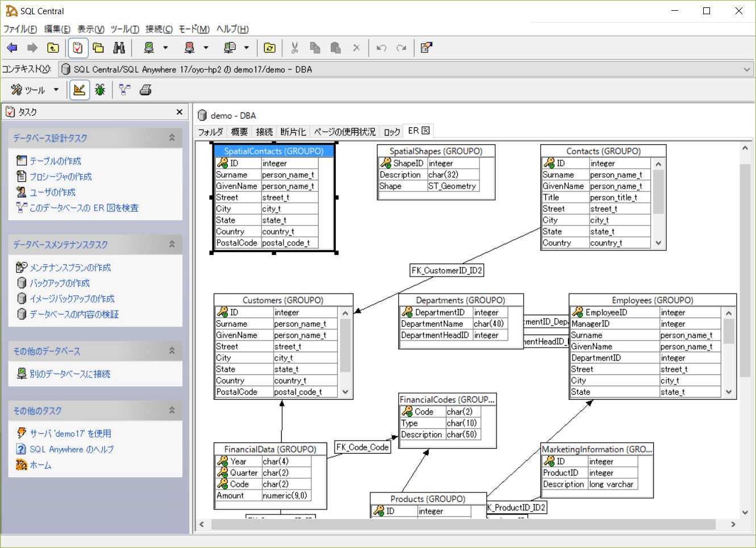Open the ツール dropdown arrow

tap(56, 90)
